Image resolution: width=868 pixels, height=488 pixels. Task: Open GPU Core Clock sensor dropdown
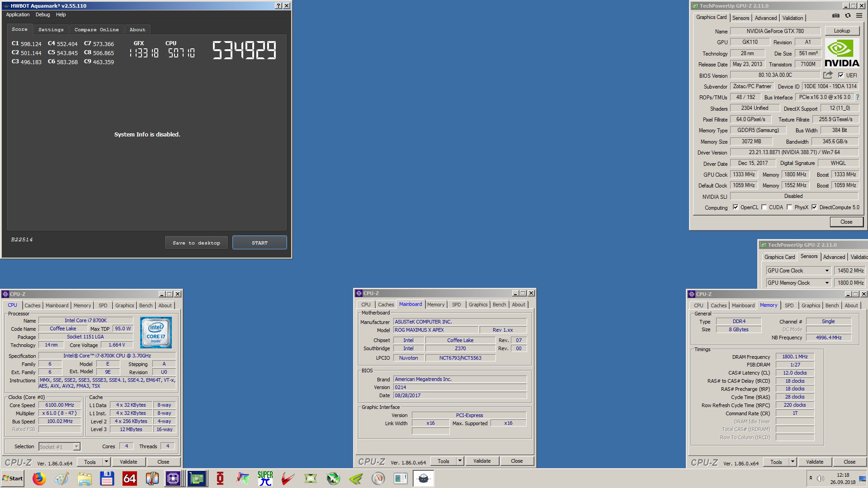tap(827, 271)
